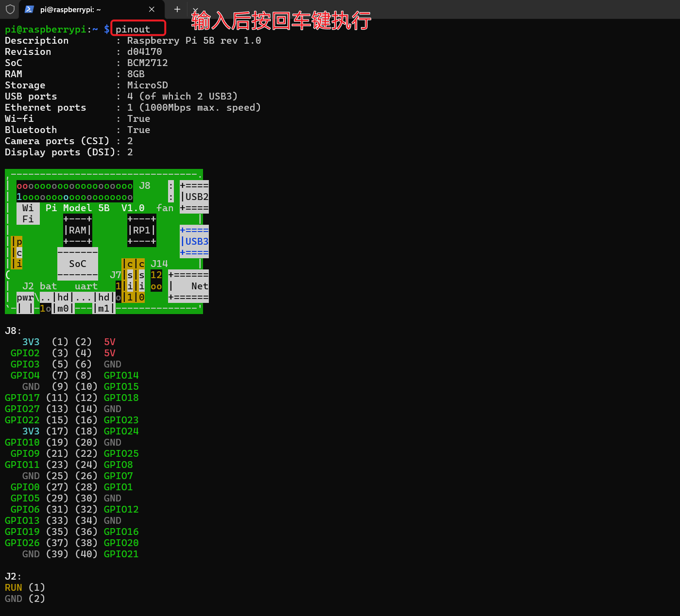This screenshot has height=616, width=680.
Task: Click the GPIO2 pin label
Action: click(x=25, y=353)
